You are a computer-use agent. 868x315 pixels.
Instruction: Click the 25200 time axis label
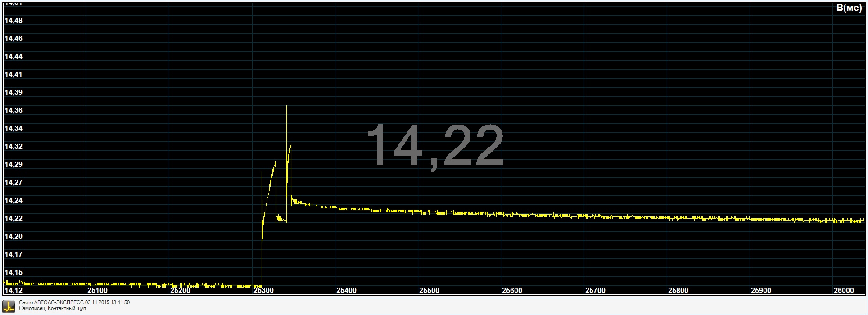tap(180, 290)
